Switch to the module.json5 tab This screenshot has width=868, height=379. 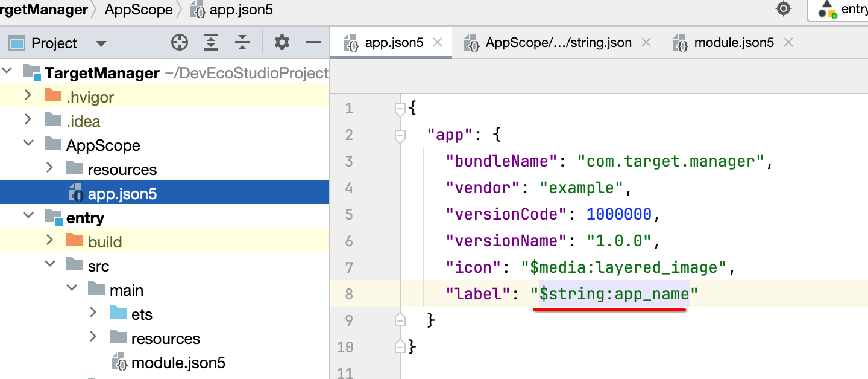[x=733, y=43]
